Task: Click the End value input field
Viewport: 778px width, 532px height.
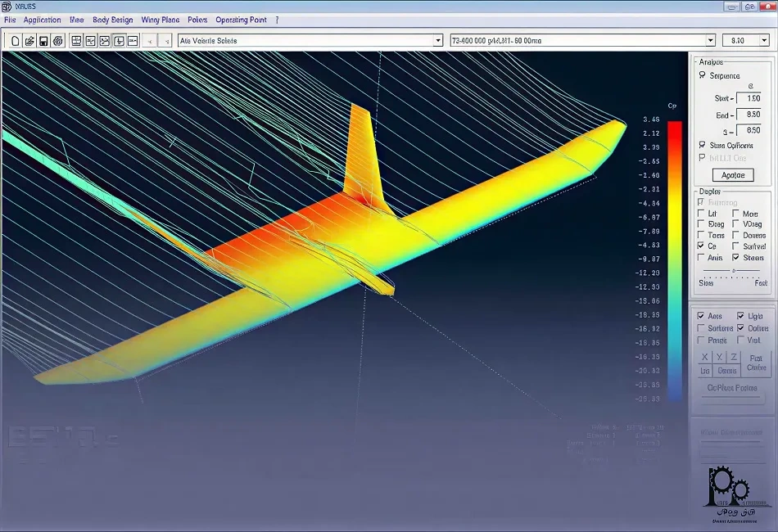Action: click(749, 115)
